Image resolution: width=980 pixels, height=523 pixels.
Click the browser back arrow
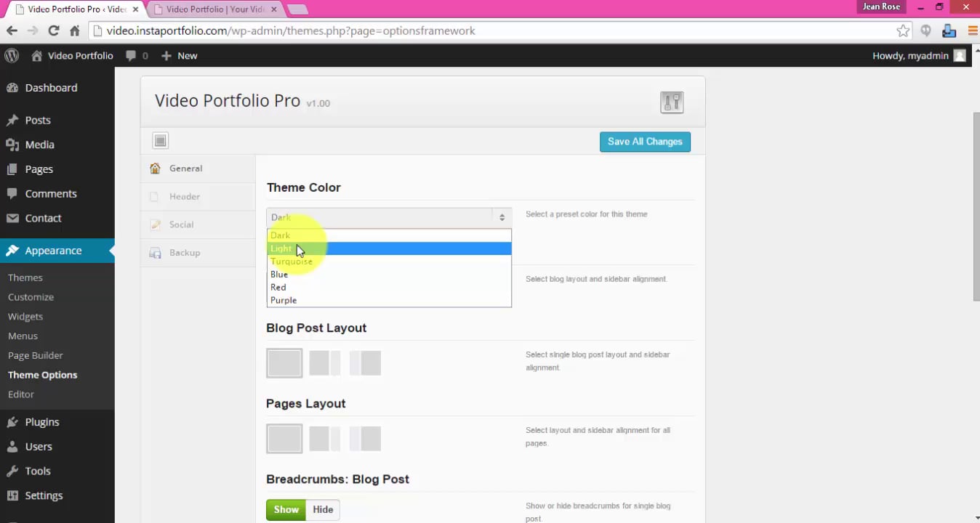point(12,31)
